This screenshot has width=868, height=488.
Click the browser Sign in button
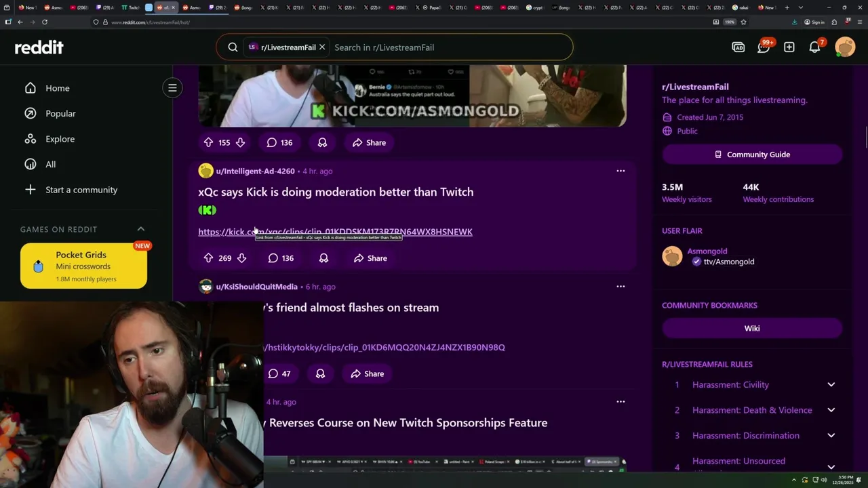pyautogui.click(x=814, y=22)
